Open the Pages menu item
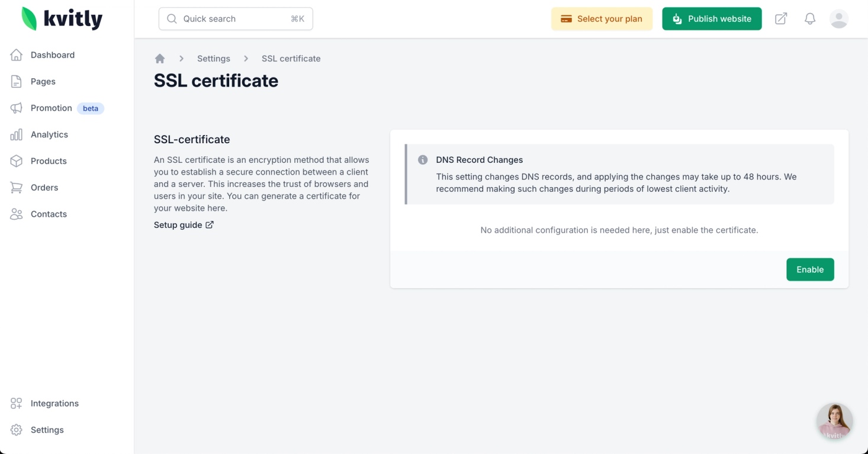The image size is (868, 454). (x=43, y=82)
